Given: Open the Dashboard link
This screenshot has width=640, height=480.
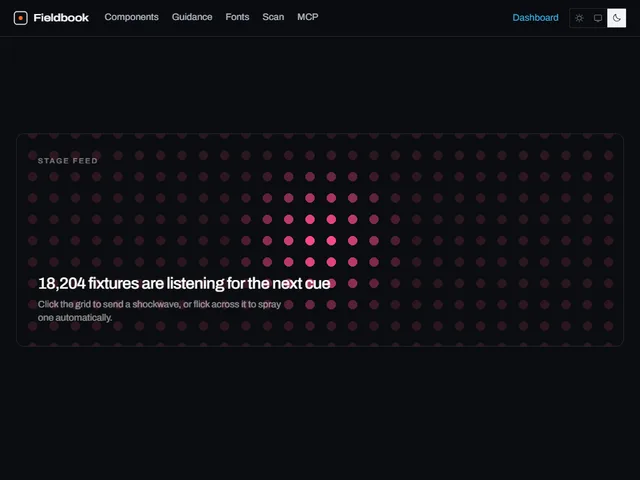Looking at the screenshot, I should click(535, 18).
